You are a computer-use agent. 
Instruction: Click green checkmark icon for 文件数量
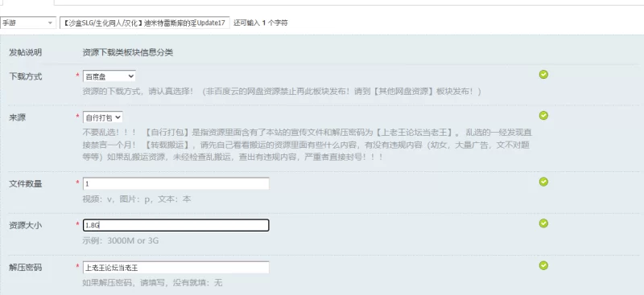tap(543, 182)
